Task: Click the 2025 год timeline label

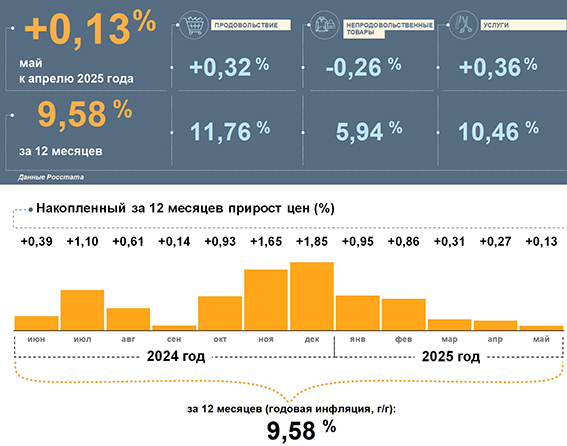Action: tap(451, 356)
